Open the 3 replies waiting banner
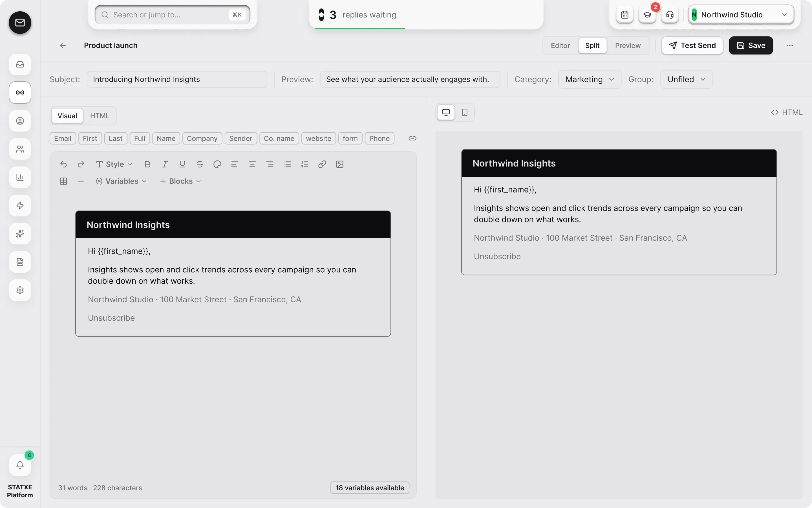812x508 pixels. (x=426, y=15)
